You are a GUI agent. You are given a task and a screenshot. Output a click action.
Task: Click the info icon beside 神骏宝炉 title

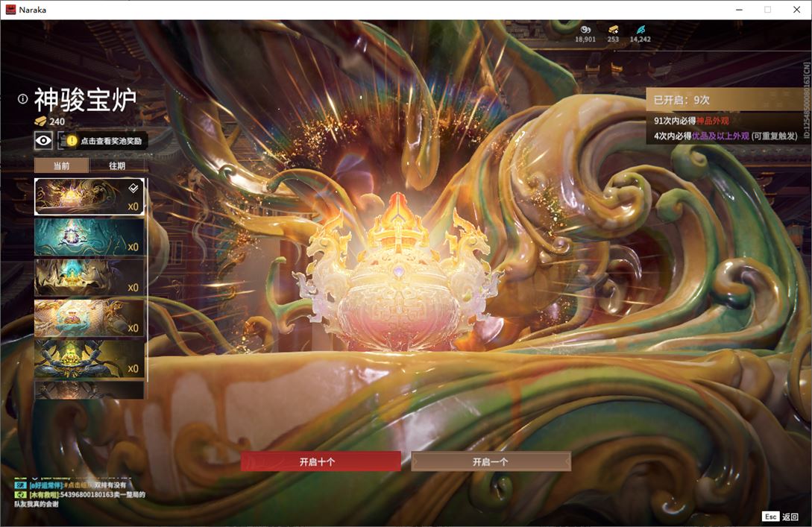click(22, 99)
